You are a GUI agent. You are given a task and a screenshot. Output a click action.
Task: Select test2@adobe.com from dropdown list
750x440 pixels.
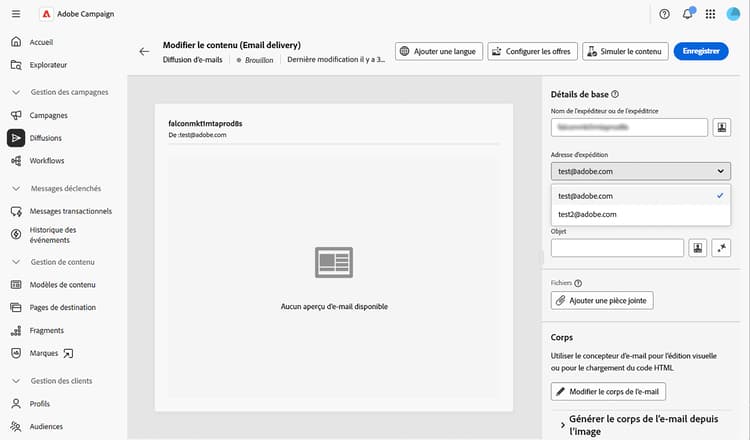click(x=640, y=214)
